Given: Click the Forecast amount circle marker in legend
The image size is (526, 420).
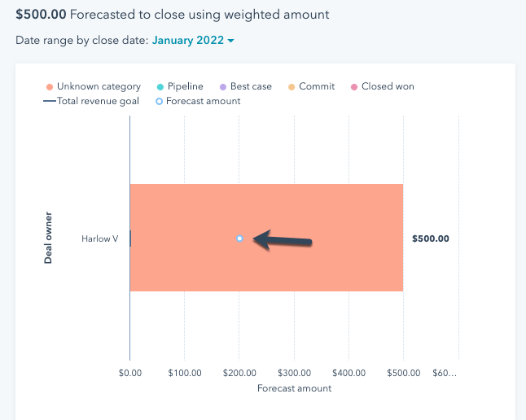Looking at the screenshot, I should 159,101.
